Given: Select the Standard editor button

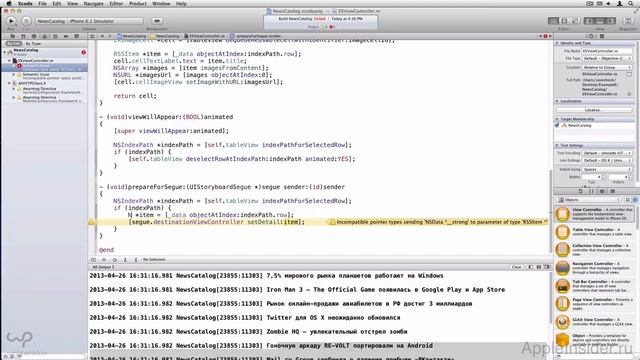Looking at the screenshot, I should pyautogui.click(x=553, y=21).
